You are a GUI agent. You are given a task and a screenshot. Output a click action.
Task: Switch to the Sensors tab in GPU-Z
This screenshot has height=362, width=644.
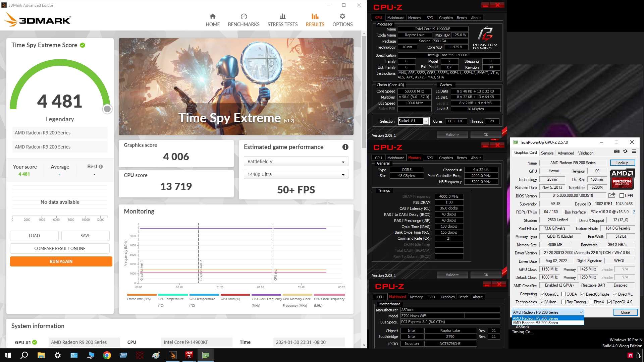pyautogui.click(x=547, y=153)
